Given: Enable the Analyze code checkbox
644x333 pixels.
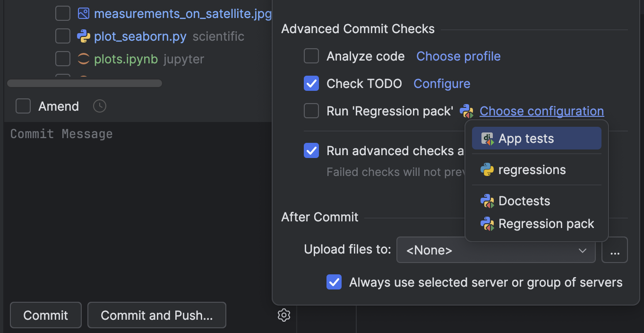Looking at the screenshot, I should click(x=311, y=56).
